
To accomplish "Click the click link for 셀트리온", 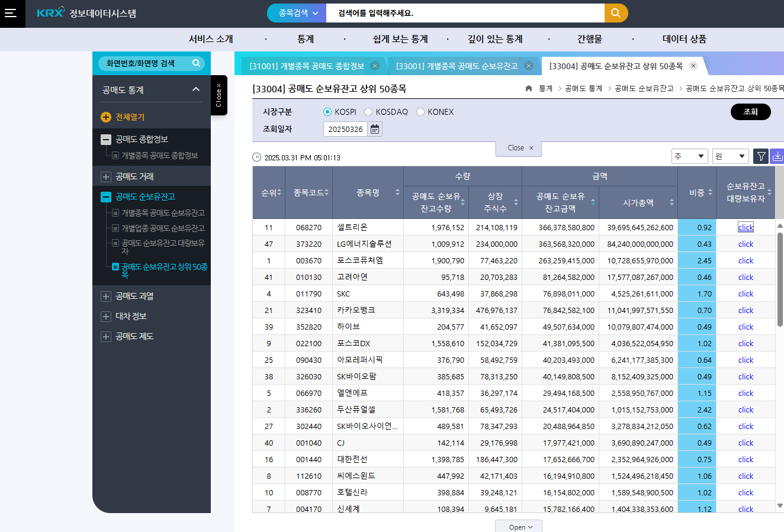I will [x=746, y=227].
